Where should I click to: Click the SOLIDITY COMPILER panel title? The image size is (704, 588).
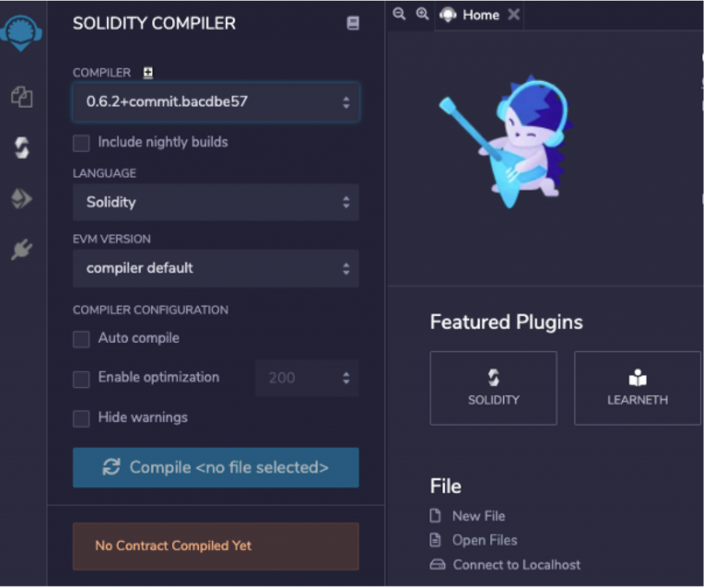click(x=154, y=23)
